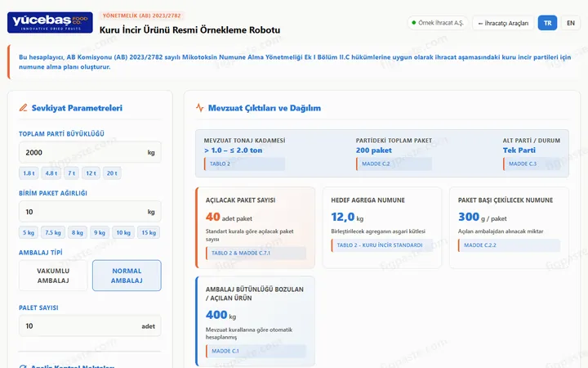Click the Mevzuat Tonaj Kademesi label
This screenshot has width=588, height=368.
coord(244,141)
